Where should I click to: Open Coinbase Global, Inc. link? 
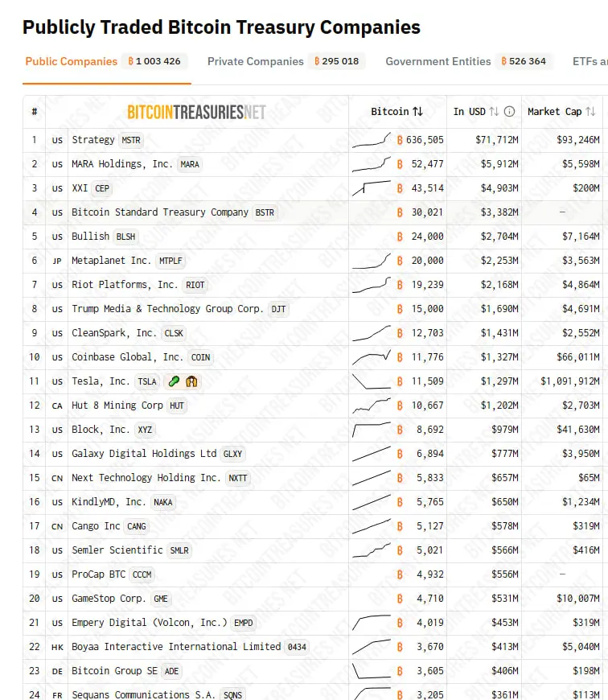coord(128,357)
